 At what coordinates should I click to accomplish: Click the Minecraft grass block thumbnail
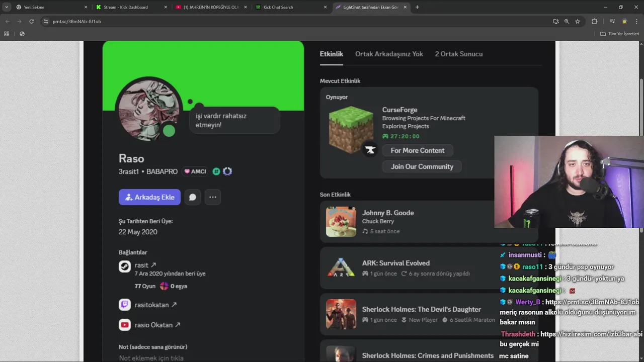click(x=351, y=130)
